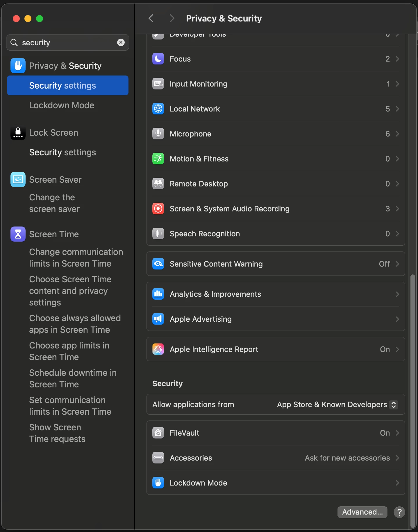Click the Allow applications from label
This screenshot has width=418, height=532.
[x=193, y=405]
